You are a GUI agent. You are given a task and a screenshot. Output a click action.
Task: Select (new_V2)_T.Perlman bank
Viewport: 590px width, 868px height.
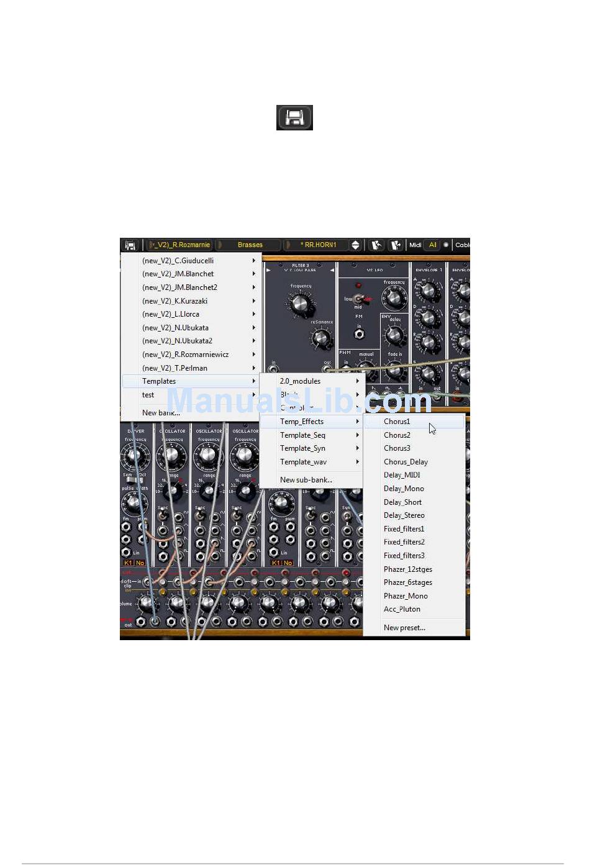pos(190,368)
